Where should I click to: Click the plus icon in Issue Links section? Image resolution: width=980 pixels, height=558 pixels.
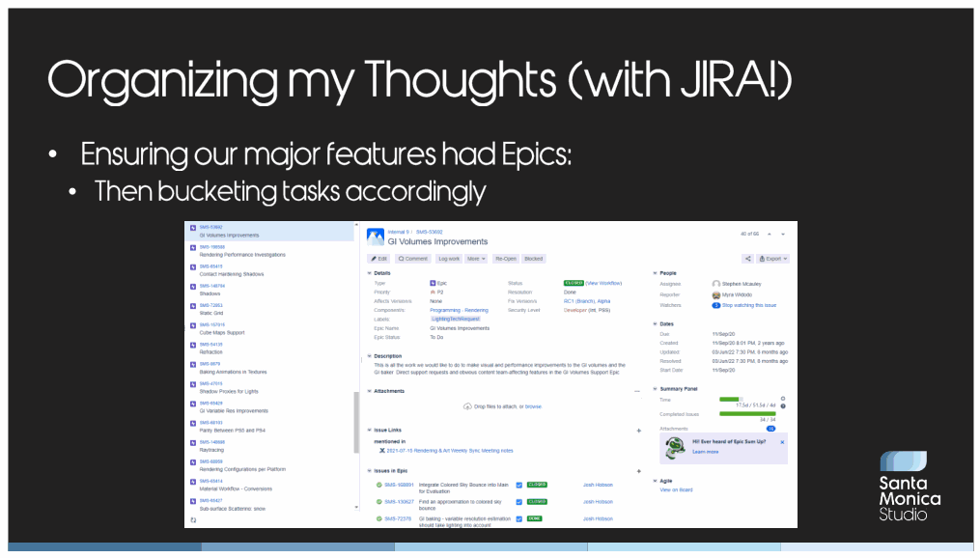(x=639, y=431)
